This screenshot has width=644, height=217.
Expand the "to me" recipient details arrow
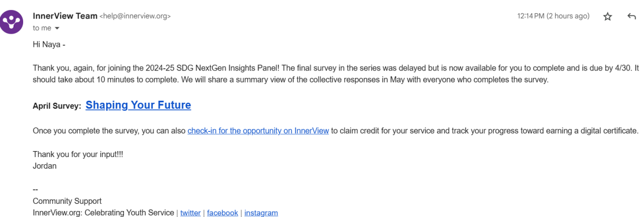coord(57,28)
